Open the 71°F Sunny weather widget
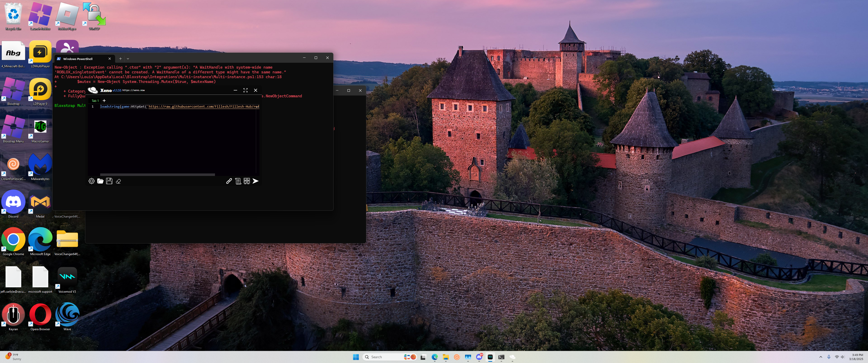 (13, 357)
